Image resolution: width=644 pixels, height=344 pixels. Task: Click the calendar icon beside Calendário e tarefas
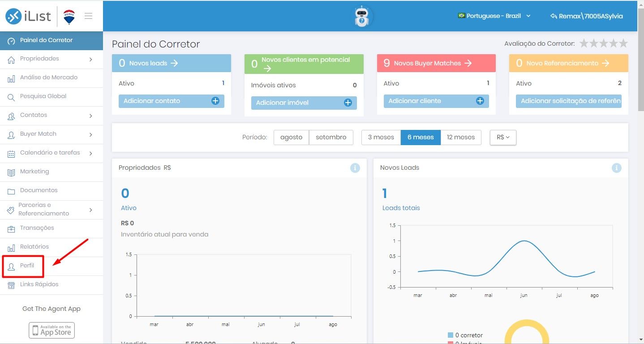[11, 154]
